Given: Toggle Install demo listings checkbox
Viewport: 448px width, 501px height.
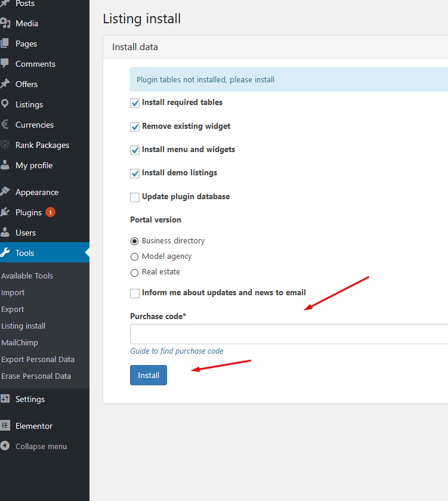Looking at the screenshot, I should [135, 174].
